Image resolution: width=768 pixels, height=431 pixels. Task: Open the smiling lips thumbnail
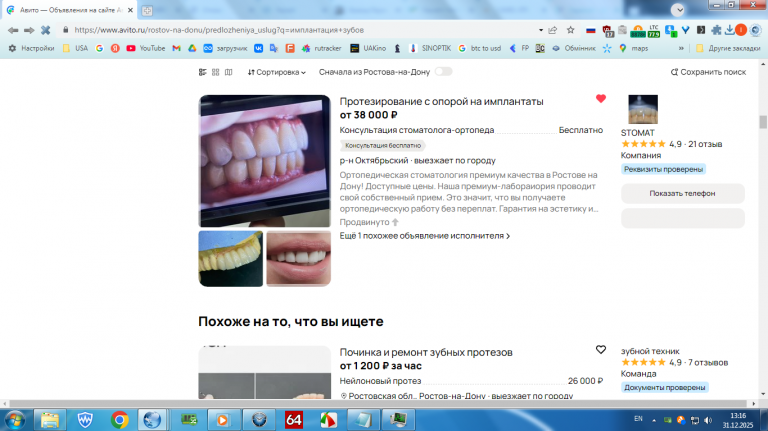(x=299, y=259)
